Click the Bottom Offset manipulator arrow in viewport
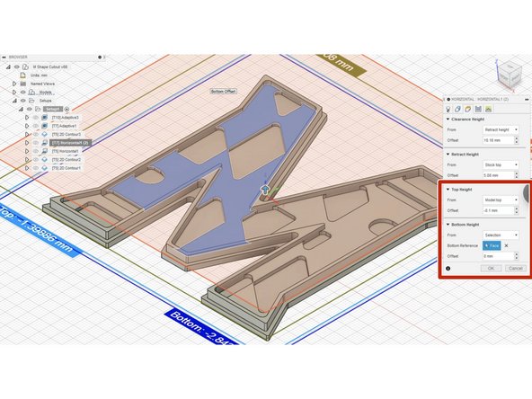 point(265,190)
